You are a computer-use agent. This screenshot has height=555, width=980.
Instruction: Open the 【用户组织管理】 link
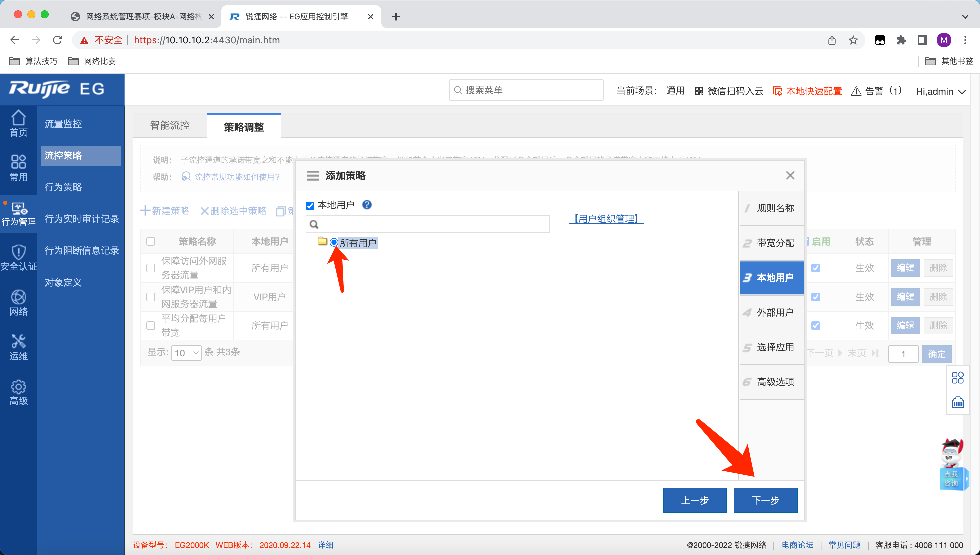click(606, 219)
